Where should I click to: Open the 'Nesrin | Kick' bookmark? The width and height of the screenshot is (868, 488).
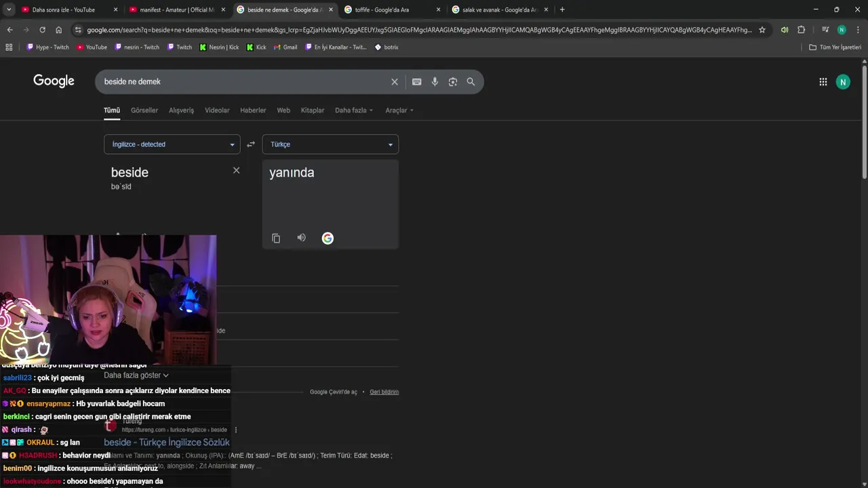pyautogui.click(x=219, y=47)
